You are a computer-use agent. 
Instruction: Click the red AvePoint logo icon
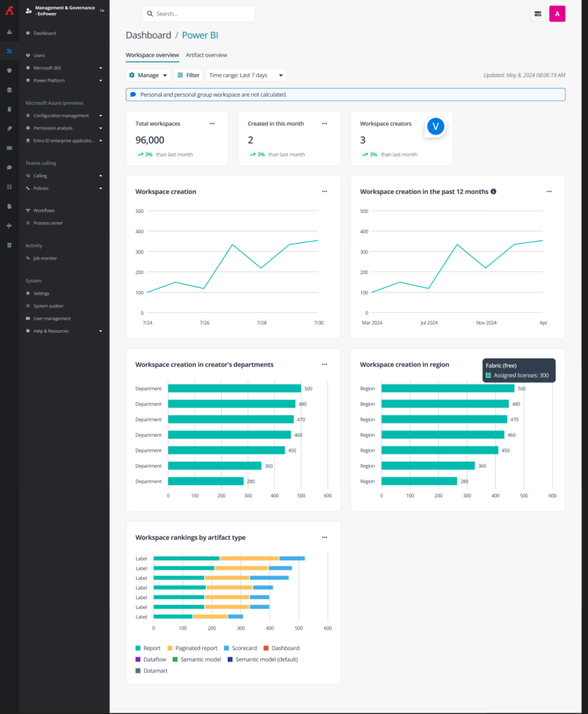point(10,10)
